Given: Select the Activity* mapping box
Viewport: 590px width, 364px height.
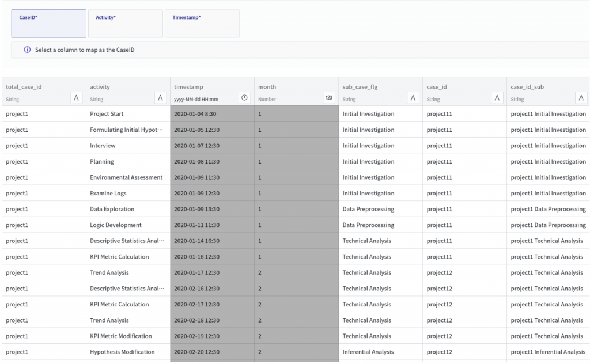Looking at the screenshot, I should [x=125, y=24].
